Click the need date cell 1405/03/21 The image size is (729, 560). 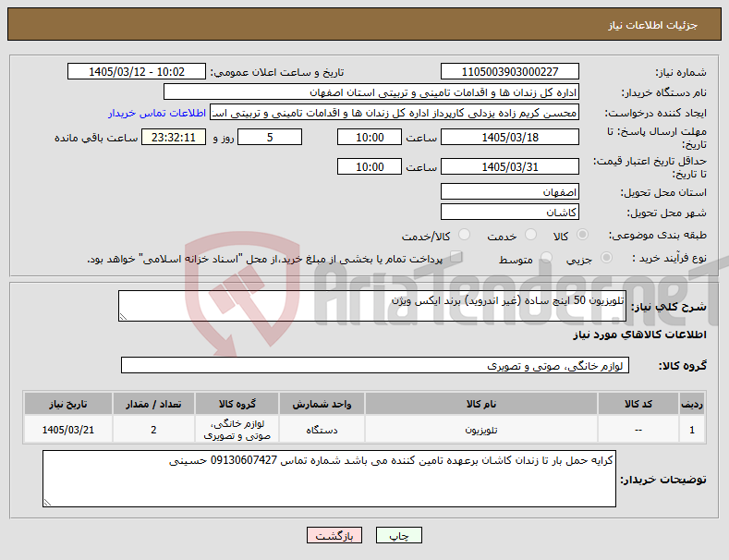click(x=67, y=430)
